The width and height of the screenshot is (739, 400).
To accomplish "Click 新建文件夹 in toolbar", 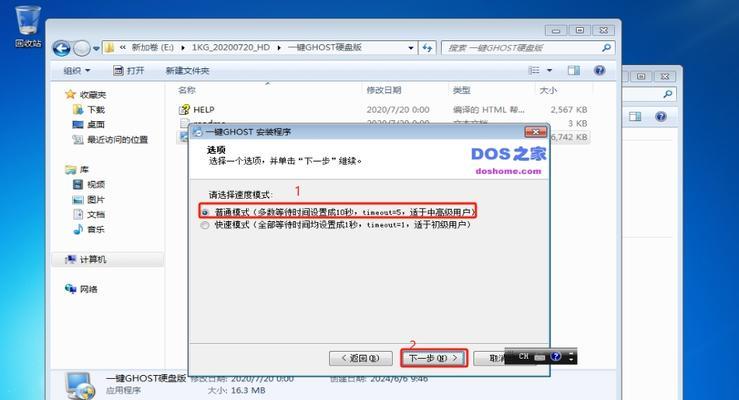I will 187,71.
